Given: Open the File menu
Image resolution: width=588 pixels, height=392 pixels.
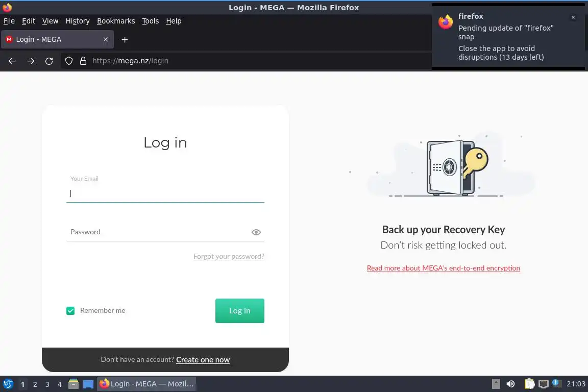Looking at the screenshot, I should click(x=9, y=21).
